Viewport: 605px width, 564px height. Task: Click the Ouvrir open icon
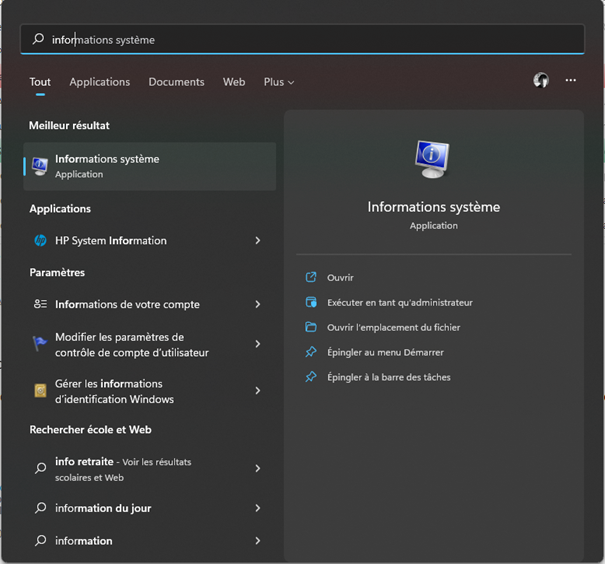point(311,277)
